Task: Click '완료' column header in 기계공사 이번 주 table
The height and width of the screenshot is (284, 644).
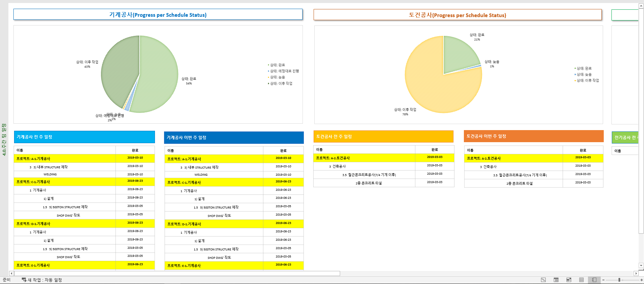Action: tap(283, 151)
